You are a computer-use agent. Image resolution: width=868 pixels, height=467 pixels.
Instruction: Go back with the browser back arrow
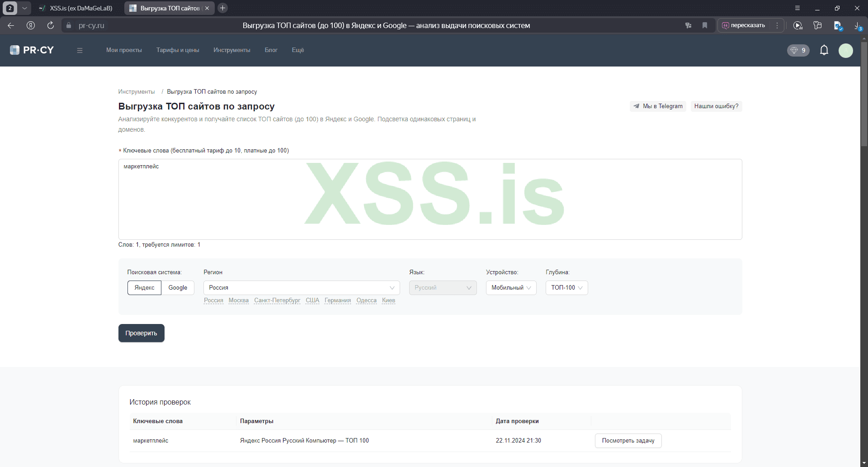[11, 25]
